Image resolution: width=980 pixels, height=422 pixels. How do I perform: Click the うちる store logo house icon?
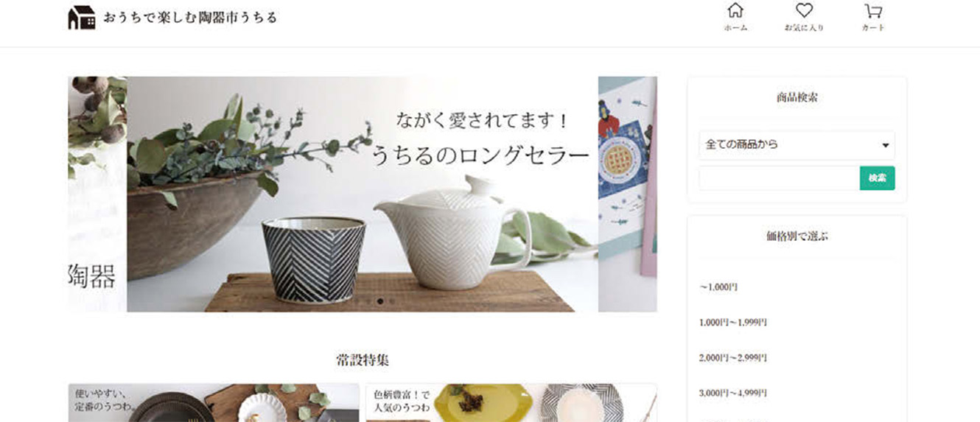(82, 17)
